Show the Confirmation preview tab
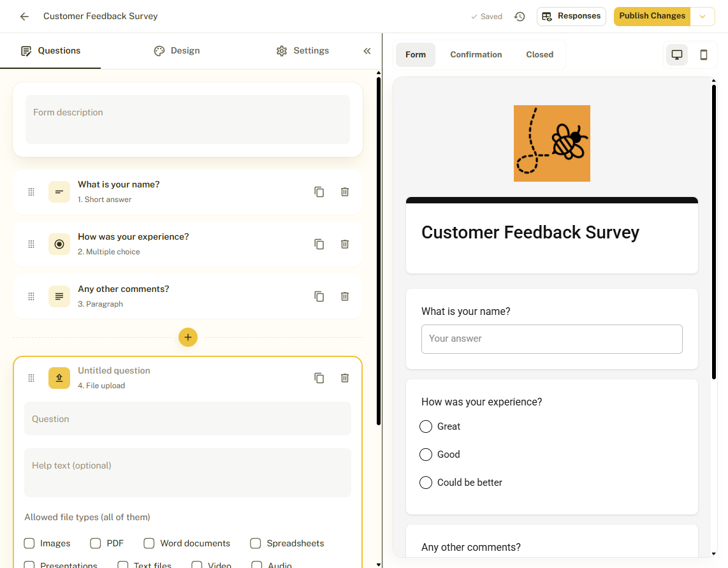728x568 pixels. click(x=476, y=55)
